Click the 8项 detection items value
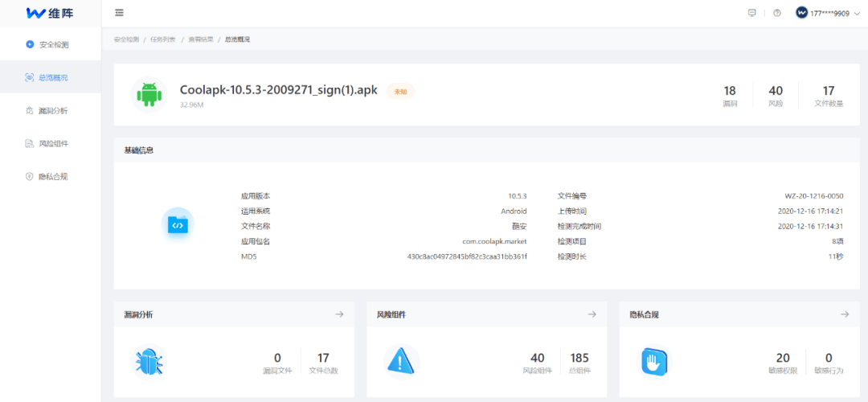 [x=837, y=241]
